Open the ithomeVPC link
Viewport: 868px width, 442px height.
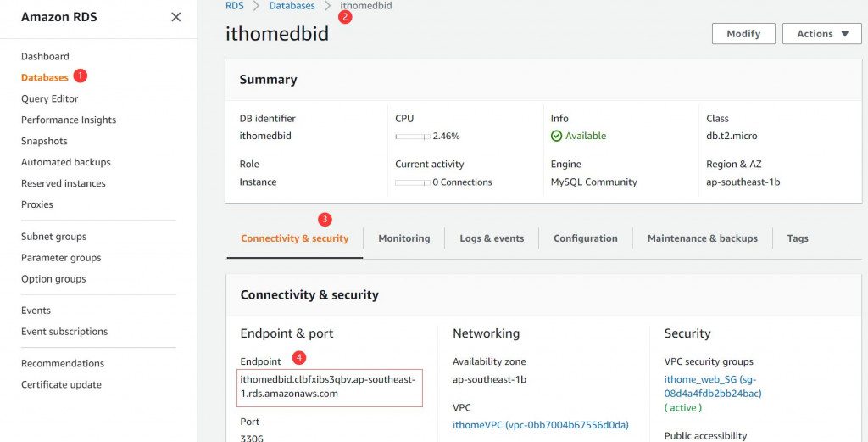[x=540, y=425]
